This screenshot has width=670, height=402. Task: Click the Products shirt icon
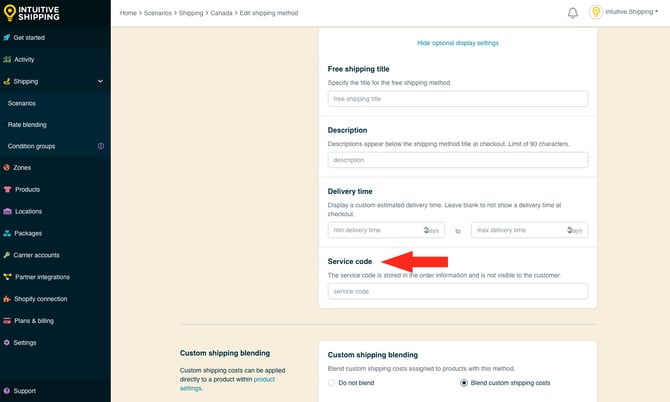coord(7,189)
